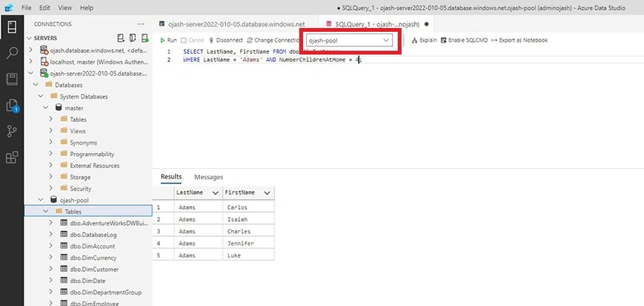Open the ojash-pool database dropdown

349,40
